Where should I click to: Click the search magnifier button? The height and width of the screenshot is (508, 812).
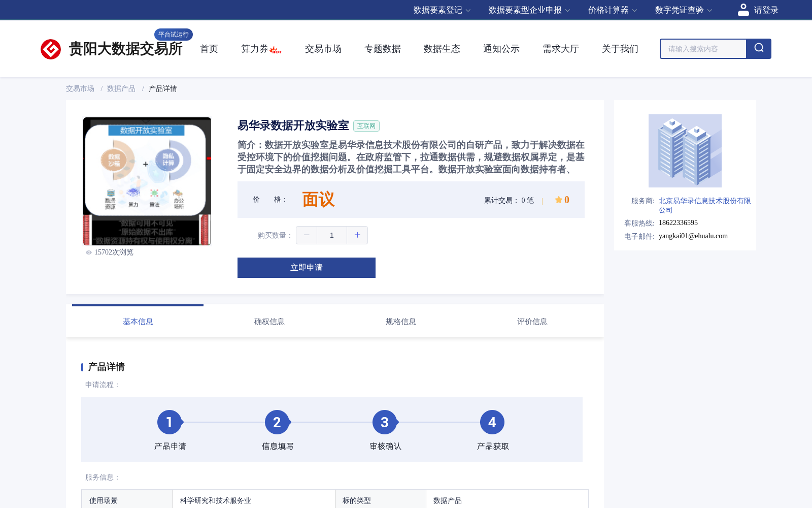pyautogui.click(x=759, y=49)
